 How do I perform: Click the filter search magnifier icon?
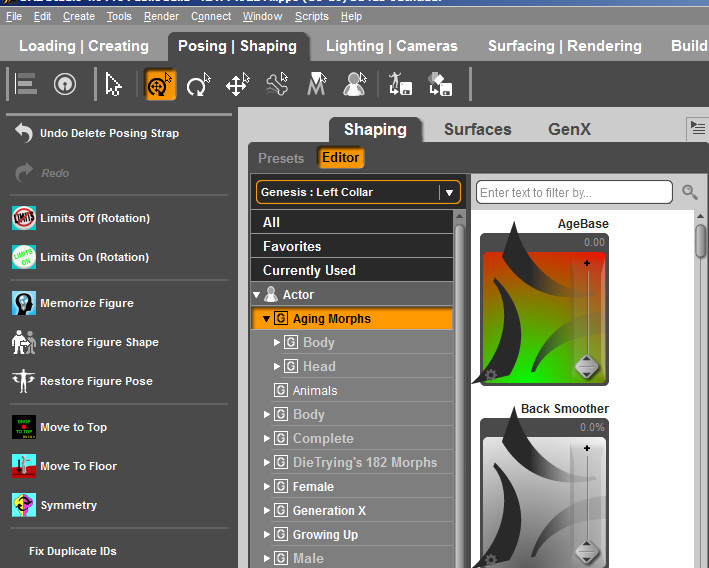pyautogui.click(x=690, y=192)
